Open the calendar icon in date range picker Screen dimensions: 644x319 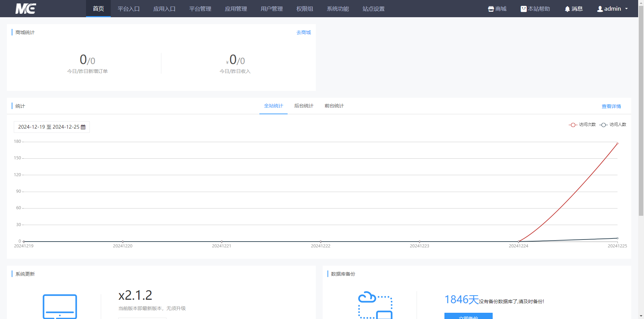pos(83,127)
